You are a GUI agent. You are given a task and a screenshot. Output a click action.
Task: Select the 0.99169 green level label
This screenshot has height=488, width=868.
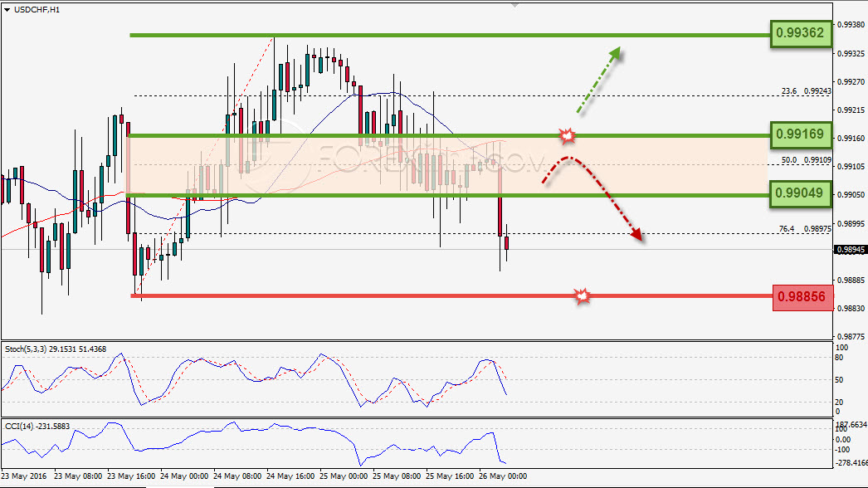pos(801,134)
